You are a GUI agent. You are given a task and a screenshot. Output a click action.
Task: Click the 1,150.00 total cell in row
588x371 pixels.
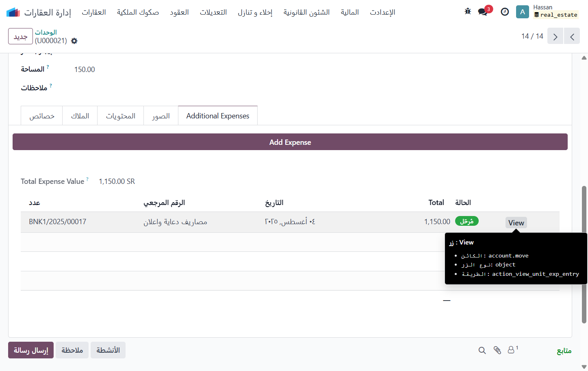(x=437, y=222)
